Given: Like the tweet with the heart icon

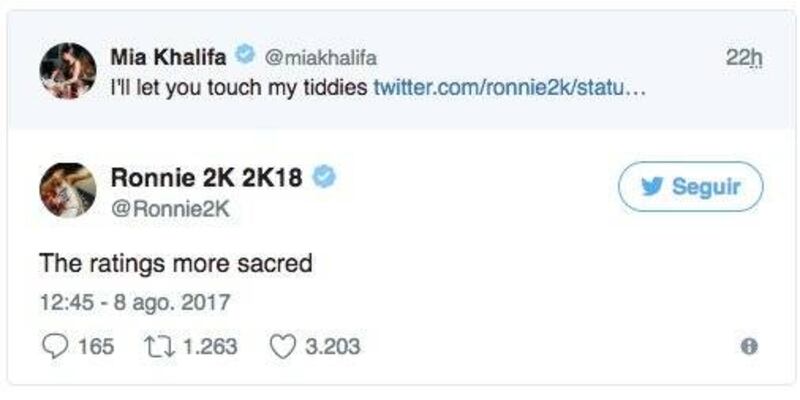Looking at the screenshot, I should click(x=283, y=346).
